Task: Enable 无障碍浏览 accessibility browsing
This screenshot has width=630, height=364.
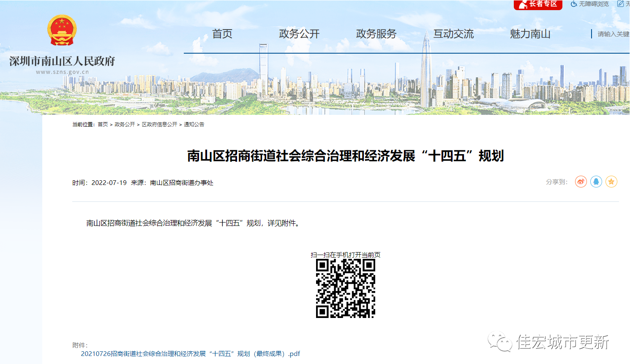Action: (590, 4)
